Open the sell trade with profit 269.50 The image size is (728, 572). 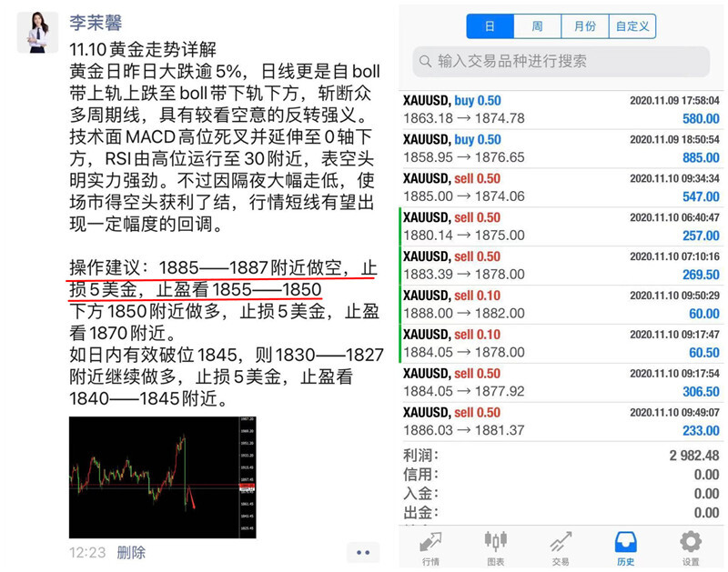pyautogui.click(x=561, y=266)
